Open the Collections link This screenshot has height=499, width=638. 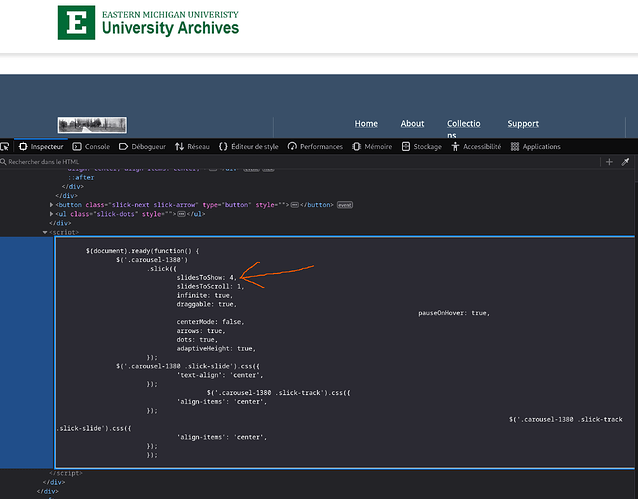(463, 129)
